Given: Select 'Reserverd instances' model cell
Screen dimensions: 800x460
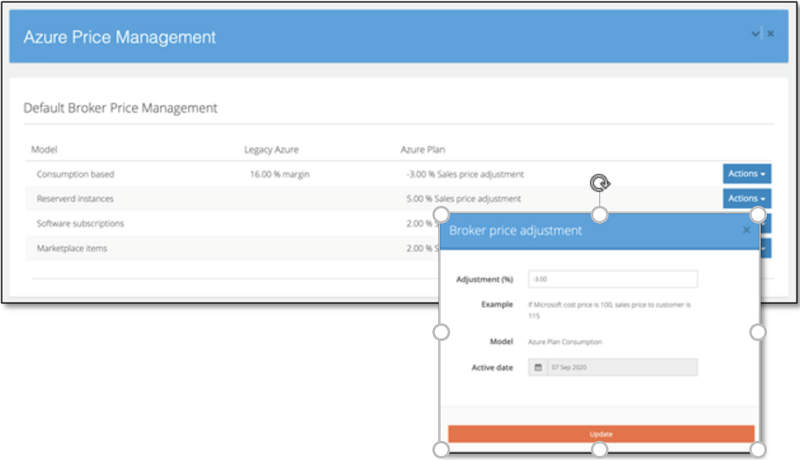Looking at the screenshot, I should pyautogui.click(x=75, y=199).
